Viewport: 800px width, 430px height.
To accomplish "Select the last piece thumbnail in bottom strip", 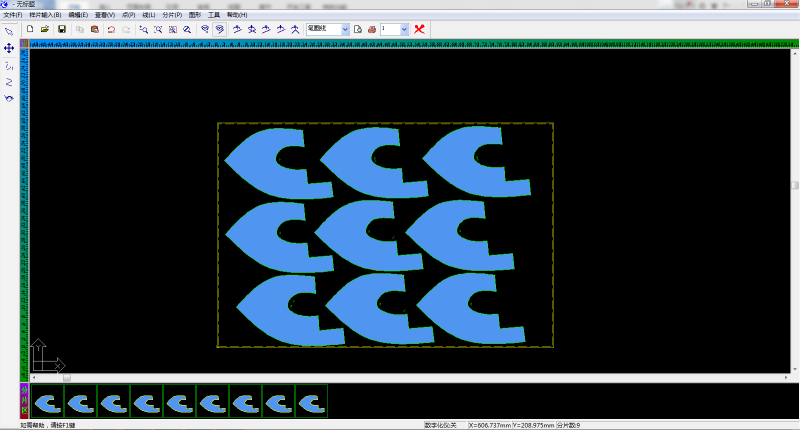I will click(311, 401).
